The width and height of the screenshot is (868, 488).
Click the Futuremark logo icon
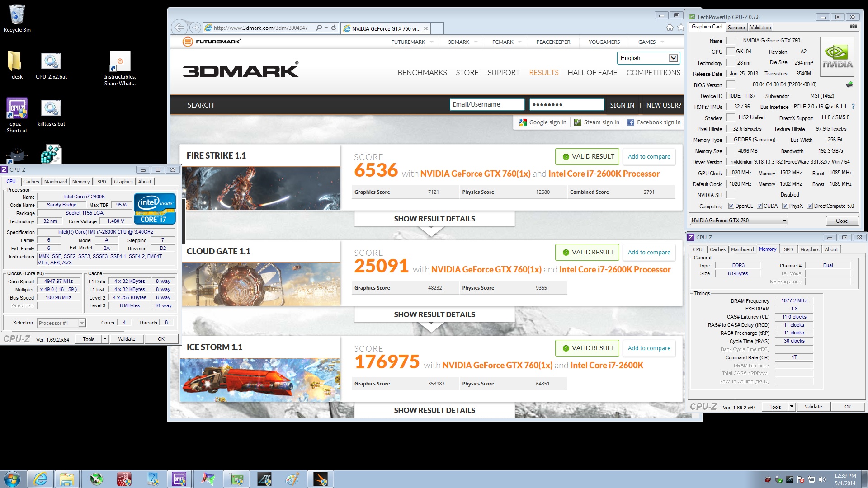(188, 42)
